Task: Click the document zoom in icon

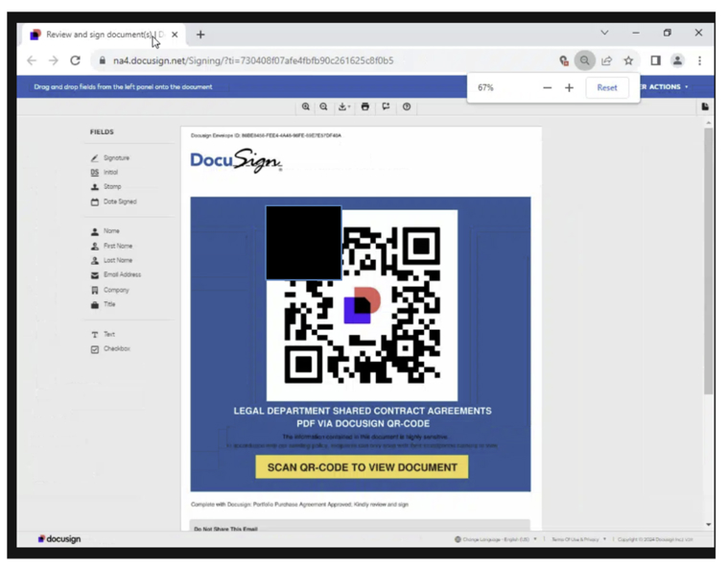Action: click(306, 107)
